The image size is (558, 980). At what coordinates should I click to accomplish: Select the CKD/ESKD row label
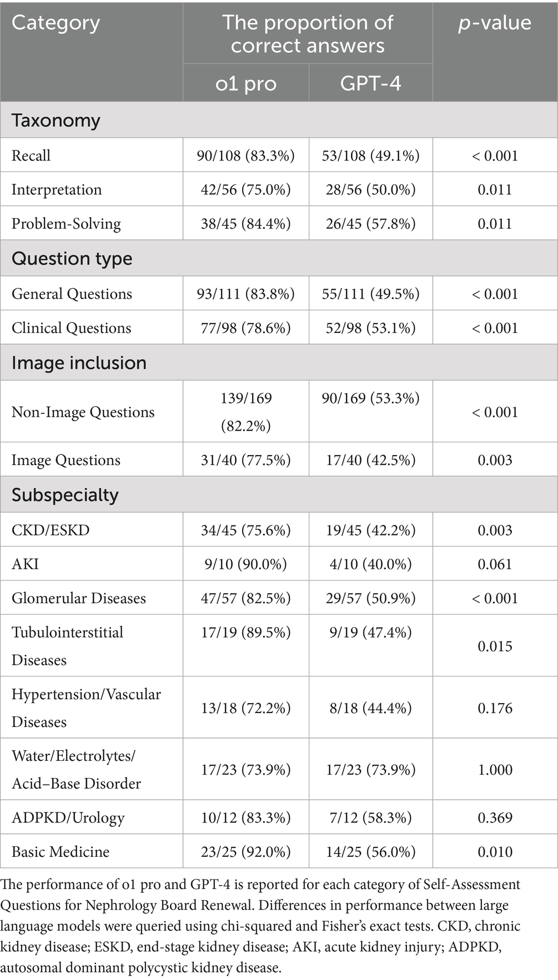51,530
